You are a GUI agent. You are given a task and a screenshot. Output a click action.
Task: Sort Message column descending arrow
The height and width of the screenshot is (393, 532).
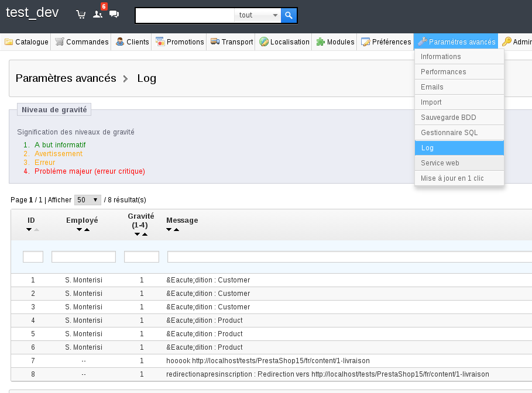[169, 230]
